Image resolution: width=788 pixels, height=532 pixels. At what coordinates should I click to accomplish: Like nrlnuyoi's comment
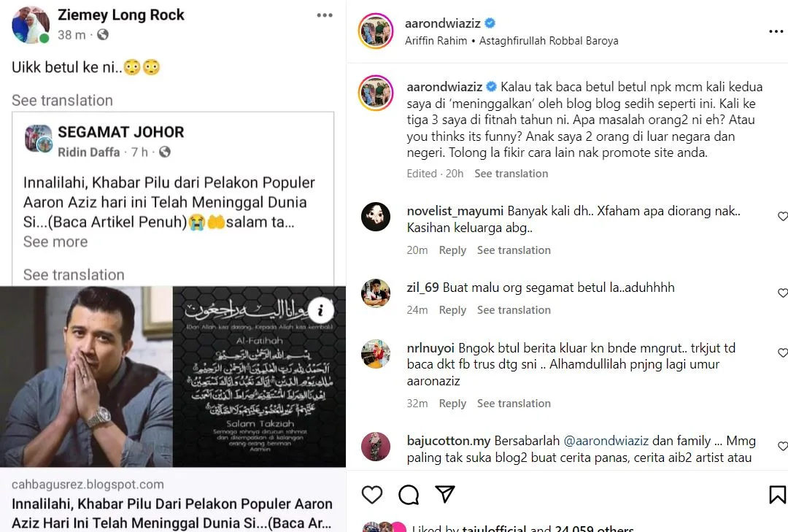[783, 353]
